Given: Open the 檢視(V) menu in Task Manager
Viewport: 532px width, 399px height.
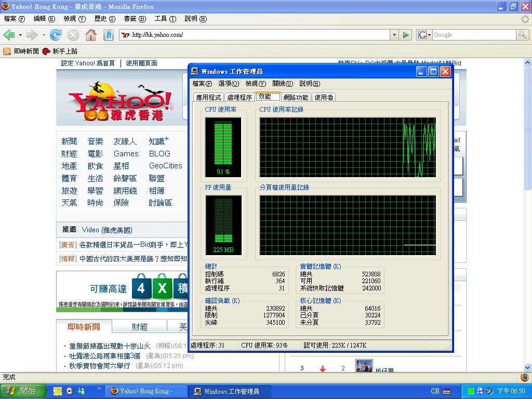Looking at the screenshot, I should 255,84.
